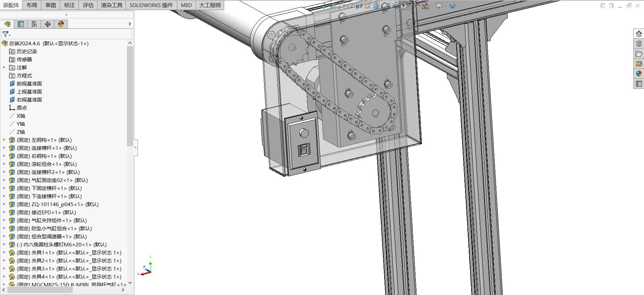Expand the 夹具1<1> component node
644x295 pixels.
click(x=4, y=252)
